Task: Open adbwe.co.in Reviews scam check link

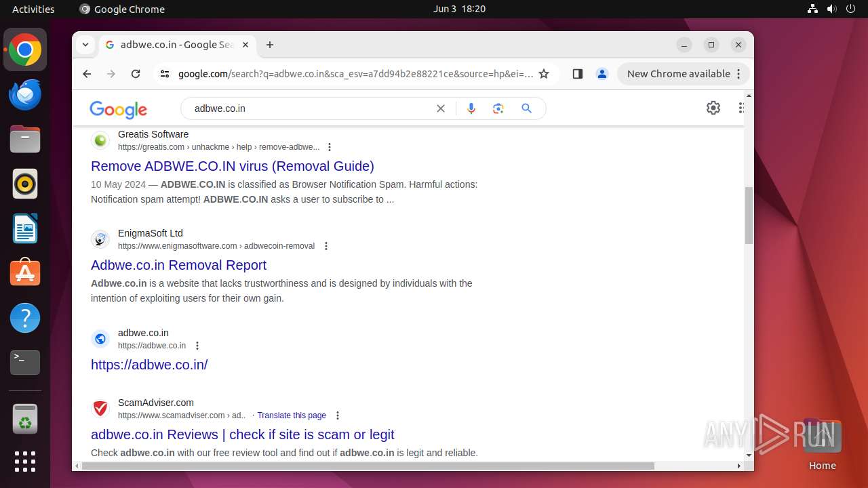Action: [x=242, y=434]
